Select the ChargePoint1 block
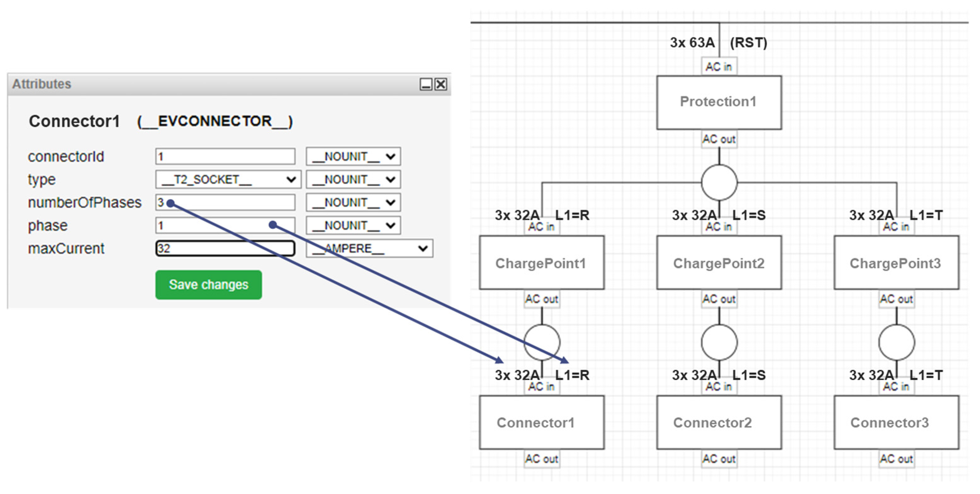The height and width of the screenshot is (494, 980). 541,263
